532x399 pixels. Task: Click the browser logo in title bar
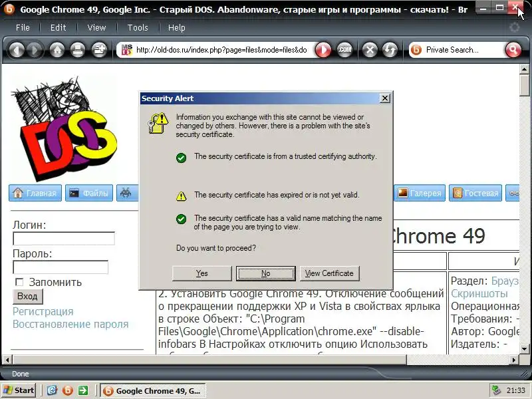click(9, 9)
